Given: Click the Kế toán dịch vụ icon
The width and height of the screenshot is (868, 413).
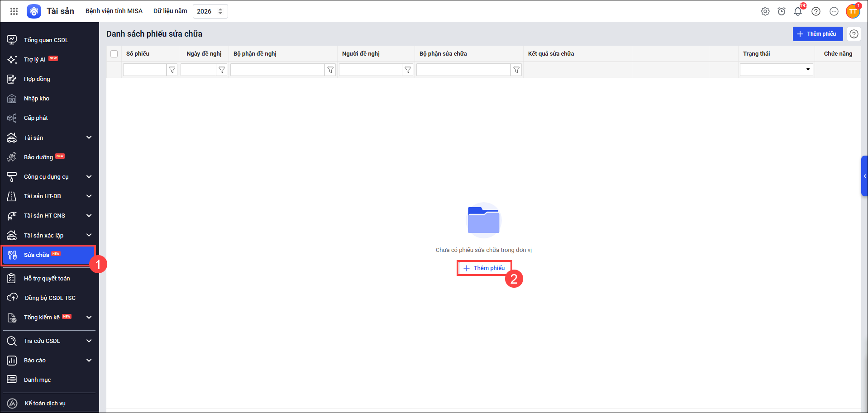Looking at the screenshot, I should click(12, 403).
